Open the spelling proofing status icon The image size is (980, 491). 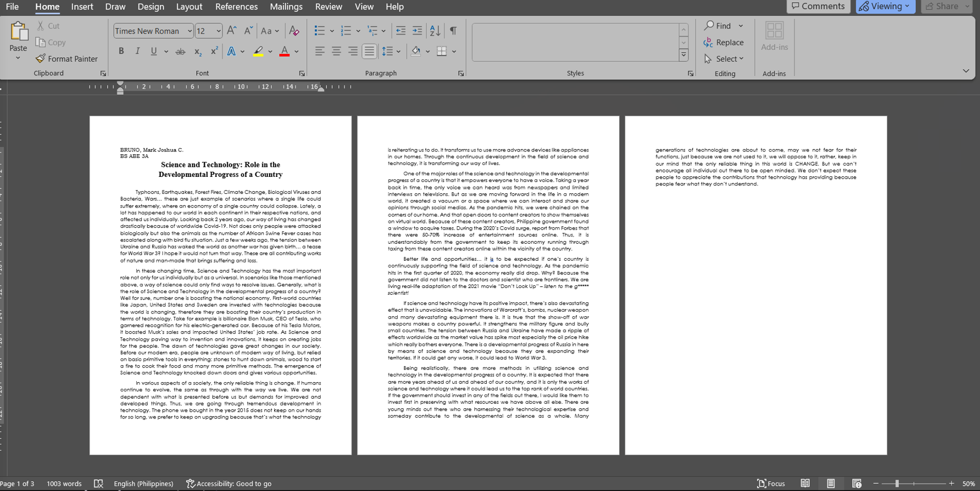[98, 484]
